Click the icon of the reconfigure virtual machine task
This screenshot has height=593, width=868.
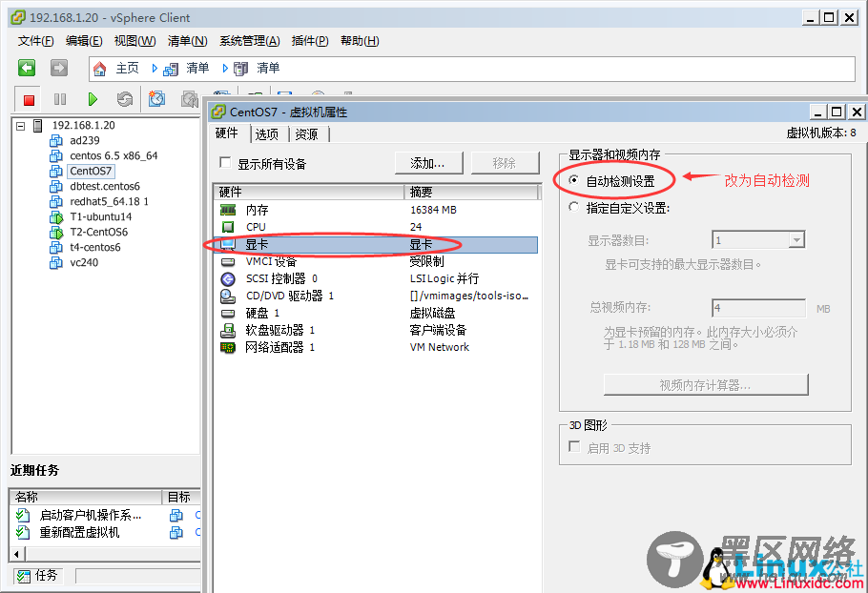point(23,532)
